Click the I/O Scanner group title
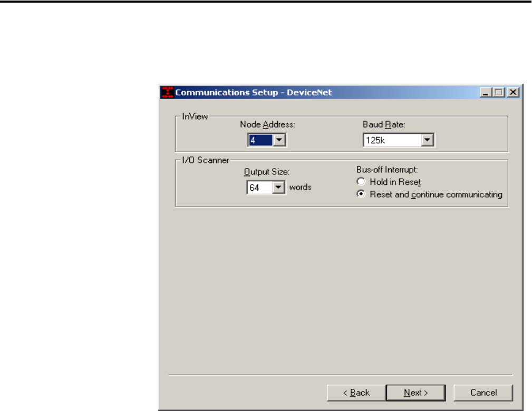 point(206,160)
